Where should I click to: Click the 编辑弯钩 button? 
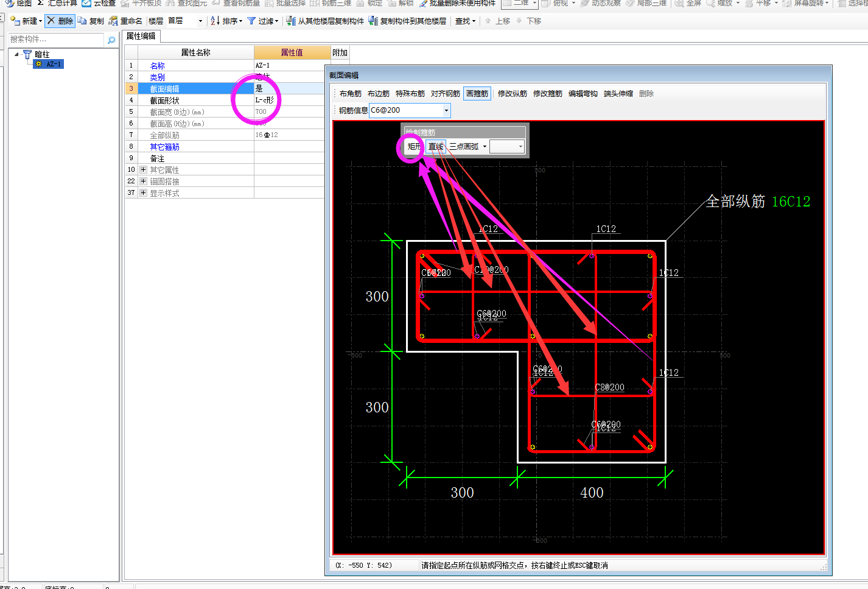tap(583, 93)
